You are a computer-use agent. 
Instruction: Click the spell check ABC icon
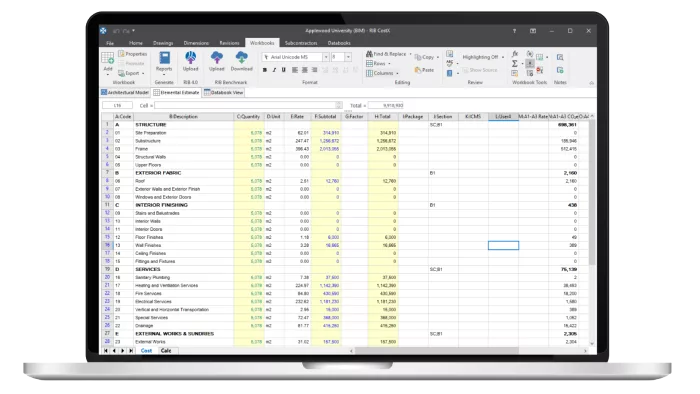(450, 63)
